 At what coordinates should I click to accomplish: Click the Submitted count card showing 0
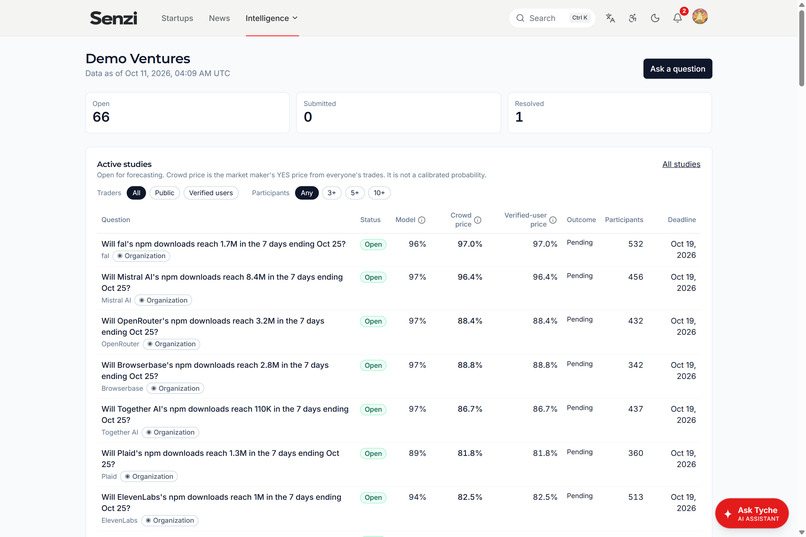398,113
